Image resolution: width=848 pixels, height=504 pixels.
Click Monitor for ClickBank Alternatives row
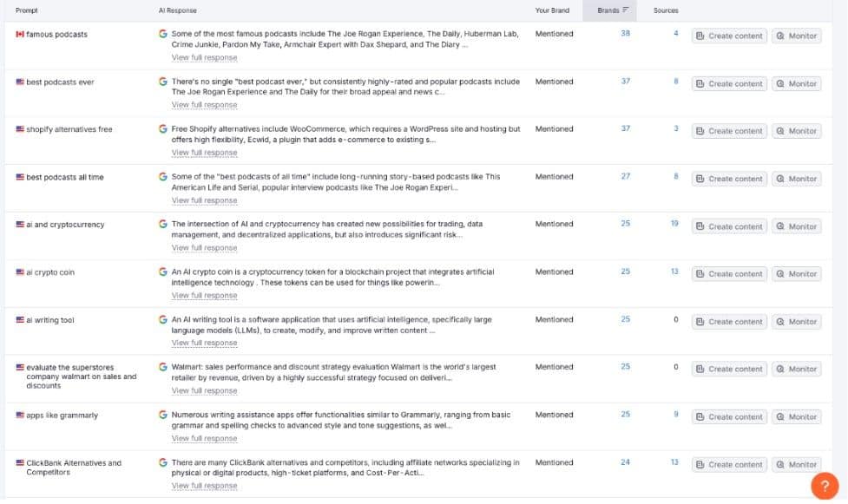797,464
